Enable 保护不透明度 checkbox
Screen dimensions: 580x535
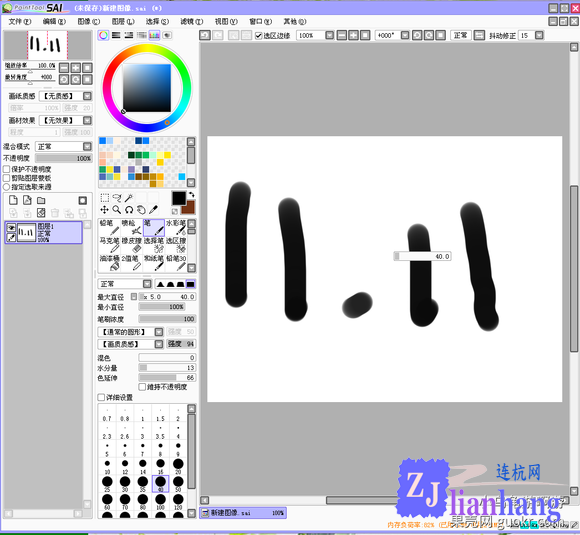pos(6,169)
